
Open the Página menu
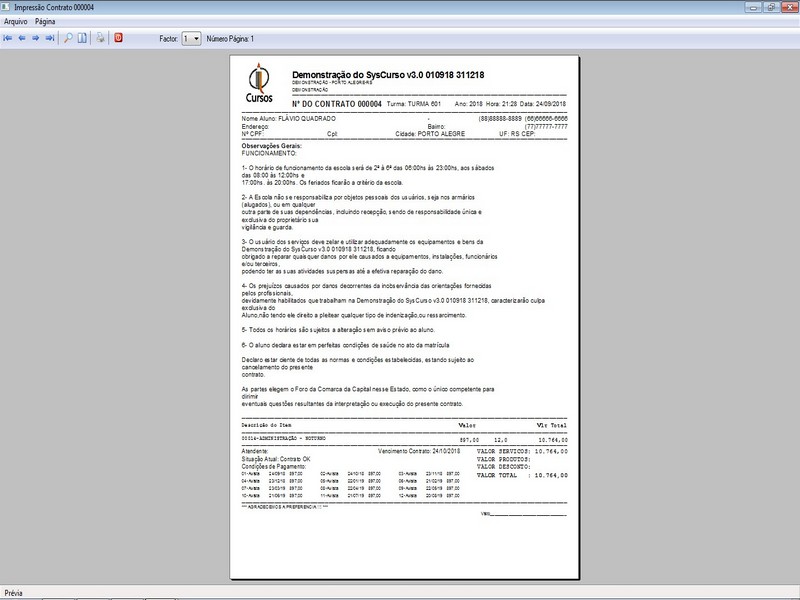click(45, 22)
